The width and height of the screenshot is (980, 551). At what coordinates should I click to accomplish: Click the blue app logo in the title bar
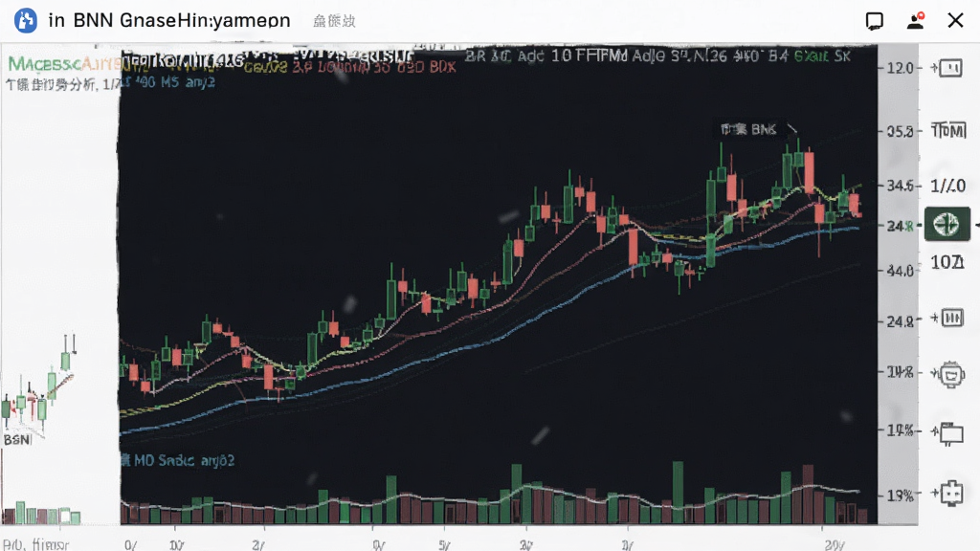pyautogui.click(x=26, y=20)
